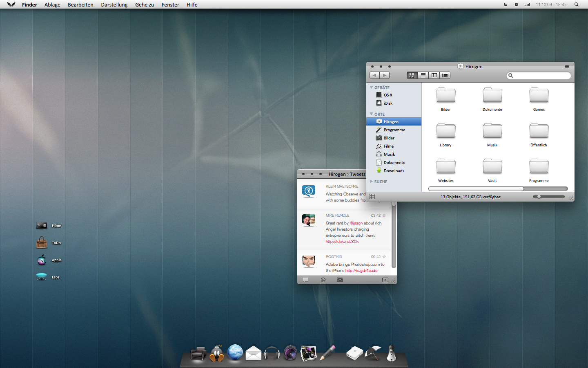The image size is (588, 368).
Task: Select the Programme folder icon in the file area
Action: point(539,166)
